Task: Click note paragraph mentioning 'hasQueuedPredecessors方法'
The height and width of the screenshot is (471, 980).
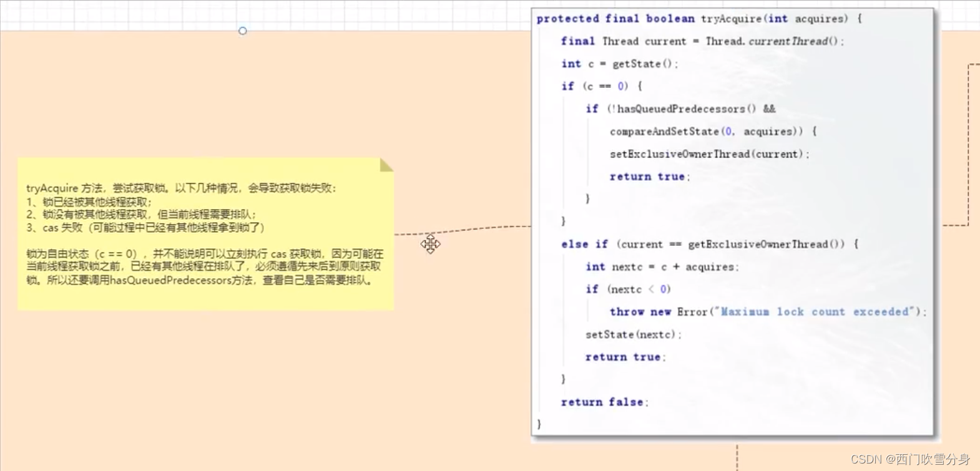Action: (205, 267)
